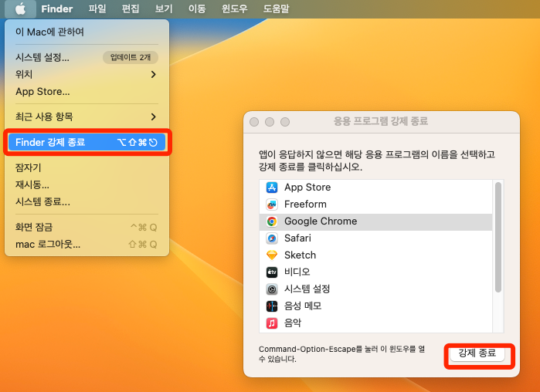Click the Freeform app icon

tap(272, 204)
